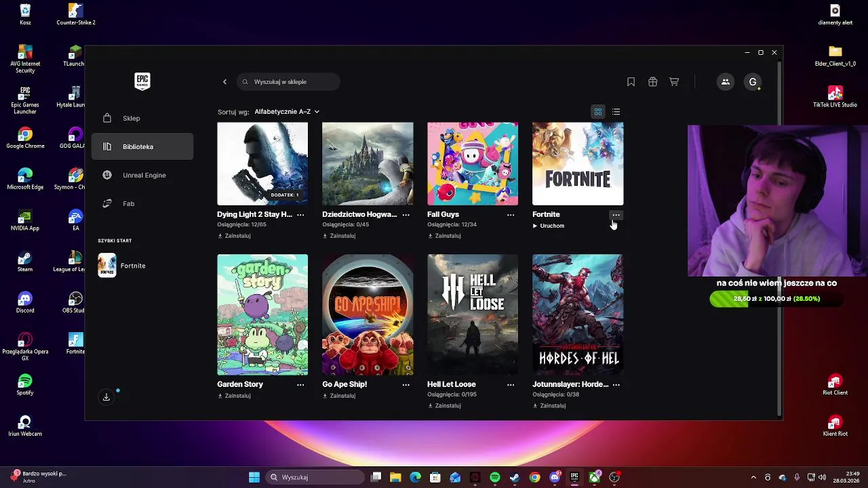
Task: Click Zainstaluj under Fall Guys
Action: [x=444, y=236]
